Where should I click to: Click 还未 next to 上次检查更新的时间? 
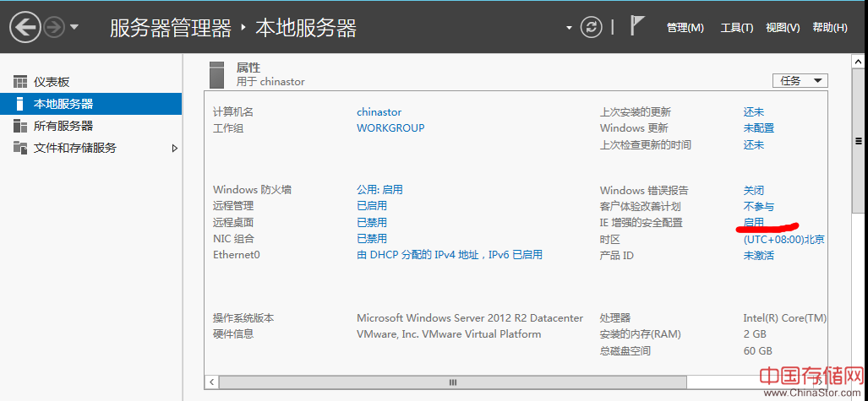point(753,145)
